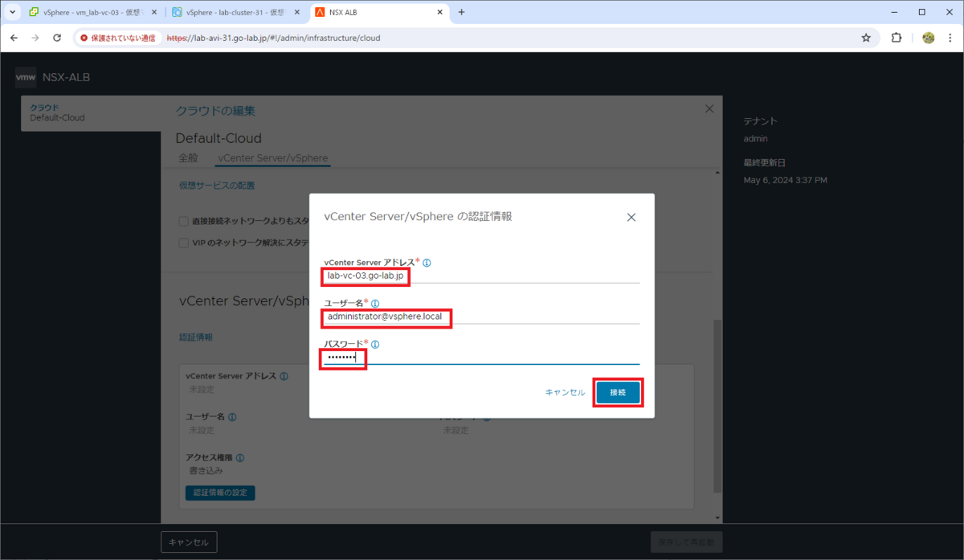
Task: Close the vSphere lab-cluster-31 browser tab
Action: (297, 13)
